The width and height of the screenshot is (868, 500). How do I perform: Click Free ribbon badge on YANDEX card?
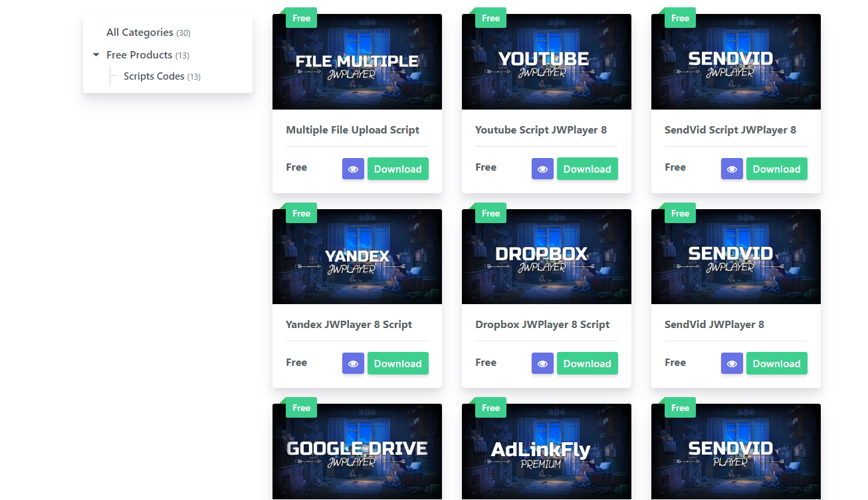[301, 213]
